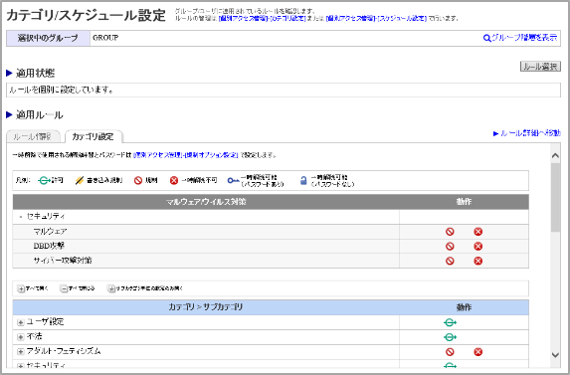
Task: Click the vertical scrollbar thumb in the rule pane
Action: (555, 197)
